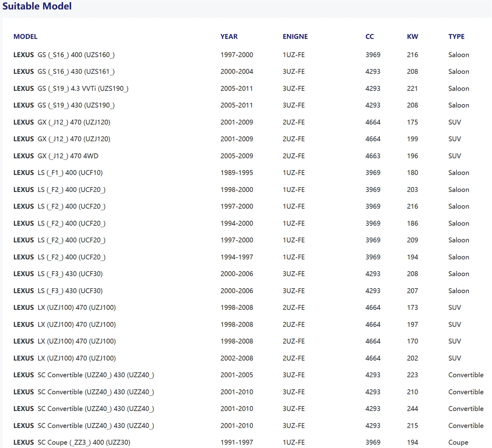The width and height of the screenshot is (492, 448).
Task: Click KW value 175 in GX 470 row
Action: click(x=412, y=122)
